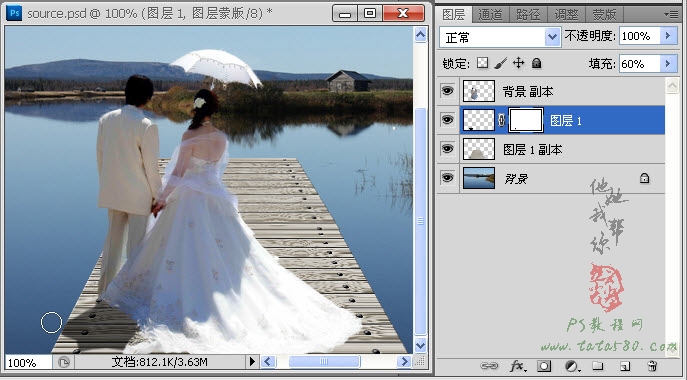
Task: Minimize the source.psd document window
Action: coord(345,13)
